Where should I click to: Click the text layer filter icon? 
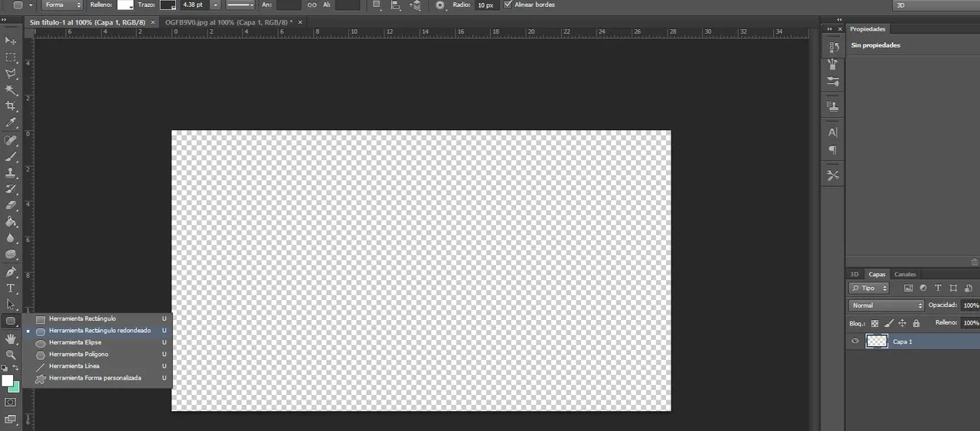pos(938,288)
